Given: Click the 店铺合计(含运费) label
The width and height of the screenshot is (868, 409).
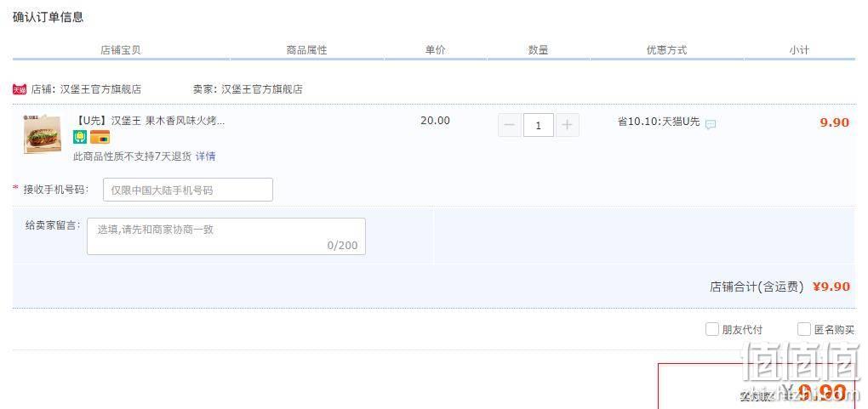Looking at the screenshot, I should (x=757, y=287).
